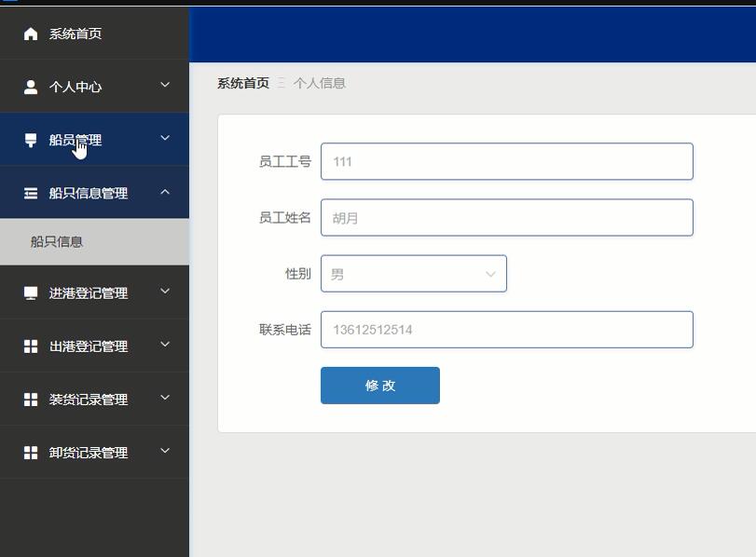The width and height of the screenshot is (756, 557).
Task: Select 个人中心 menu label
Action: (76, 87)
